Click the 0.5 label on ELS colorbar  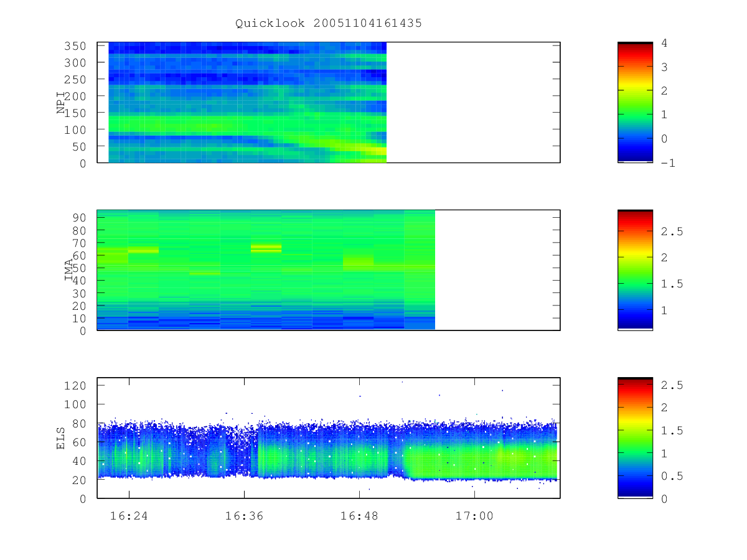[x=671, y=476]
